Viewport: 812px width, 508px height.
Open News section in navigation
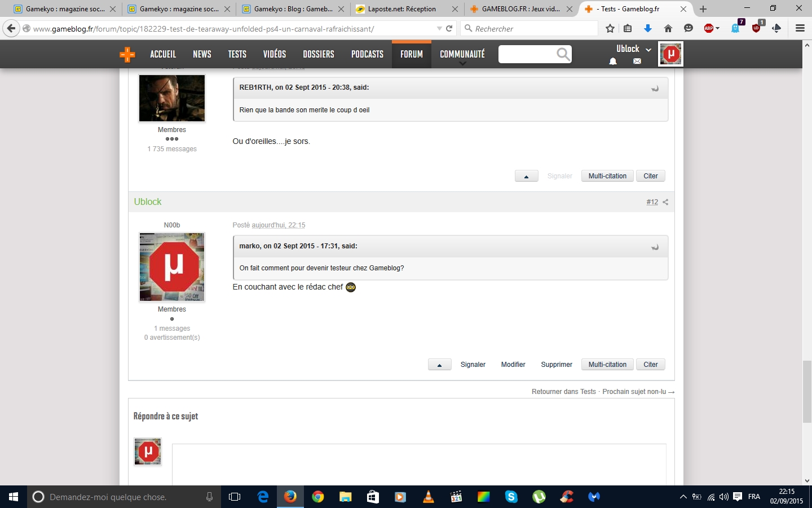(x=202, y=54)
